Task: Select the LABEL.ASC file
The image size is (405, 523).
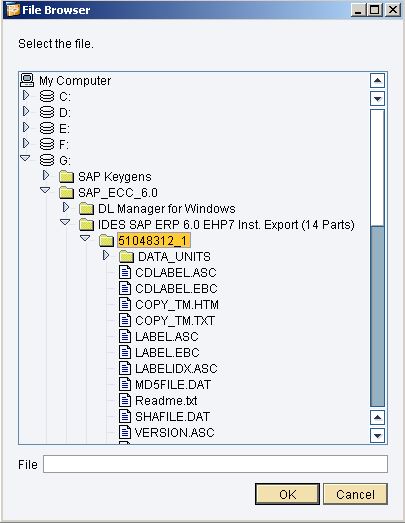Action: coord(167,337)
